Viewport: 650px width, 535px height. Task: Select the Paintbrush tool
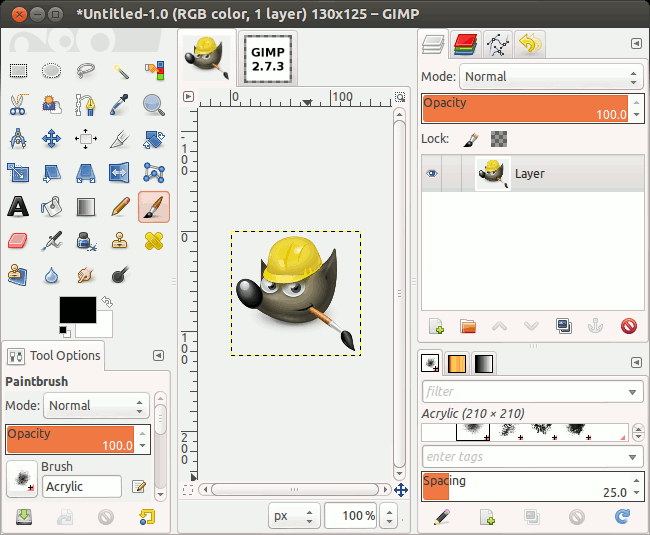point(154,207)
